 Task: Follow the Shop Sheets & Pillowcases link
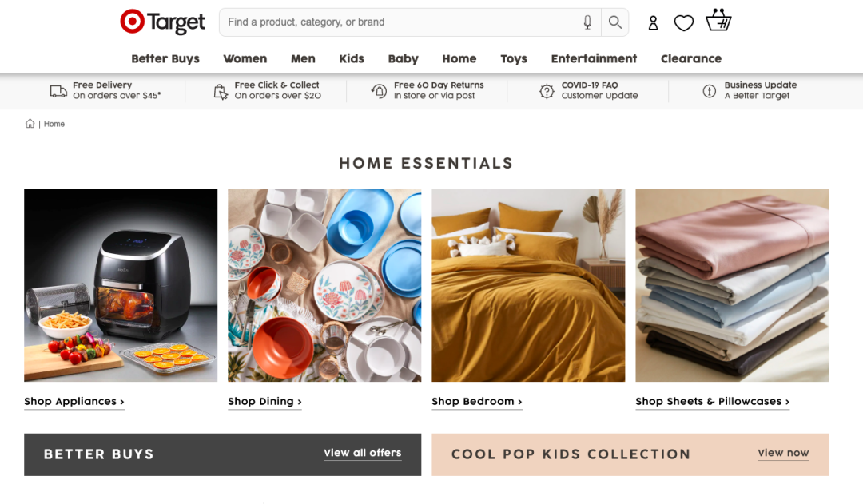coord(712,401)
